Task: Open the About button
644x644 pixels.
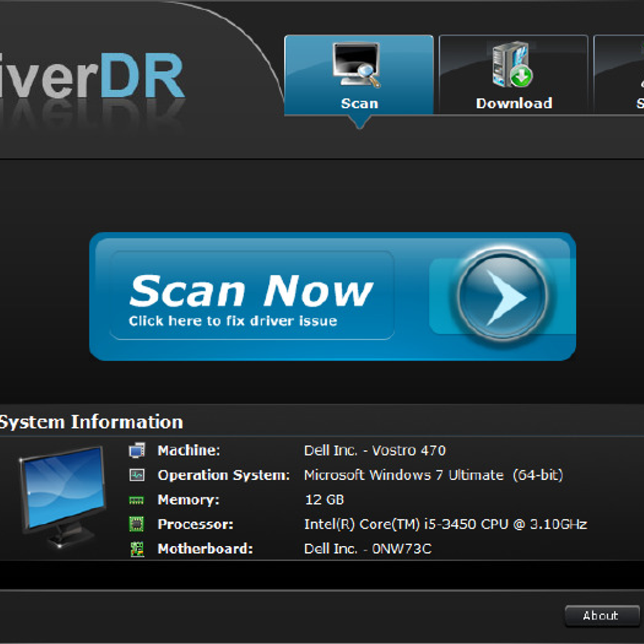Action: point(601,616)
